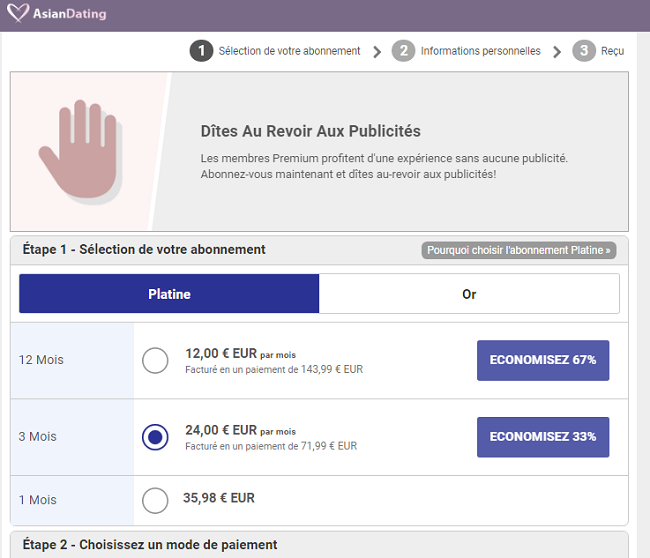This screenshot has width=650, height=558.
Task: Click chevron after Informations personnelles
Action: (557, 52)
